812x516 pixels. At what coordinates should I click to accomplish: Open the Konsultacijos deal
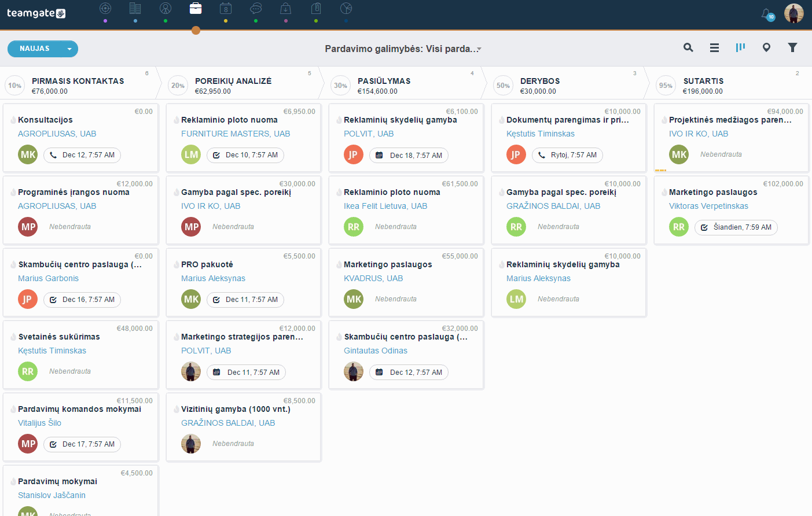click(45, 120)
